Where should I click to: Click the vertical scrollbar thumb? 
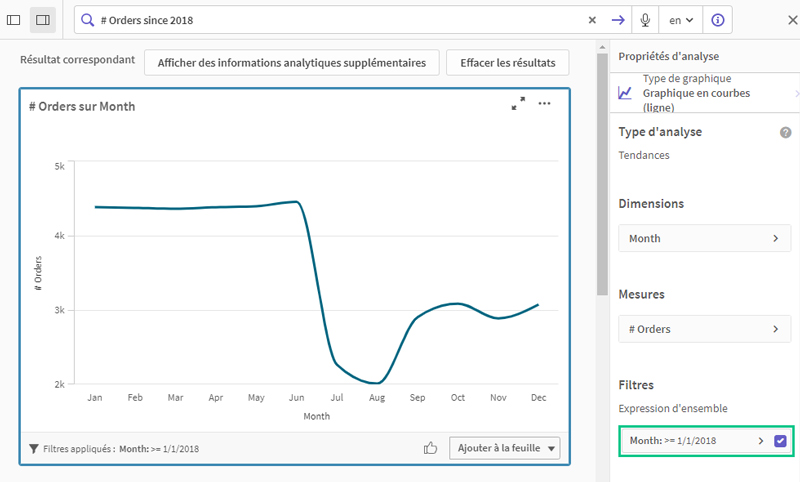click(x=602, y=173)
